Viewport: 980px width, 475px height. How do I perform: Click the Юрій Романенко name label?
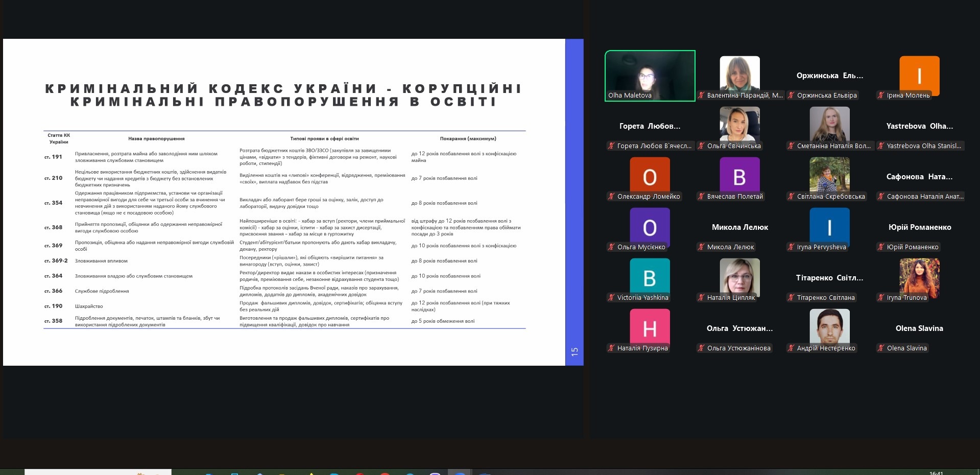[x=912, y=247]
